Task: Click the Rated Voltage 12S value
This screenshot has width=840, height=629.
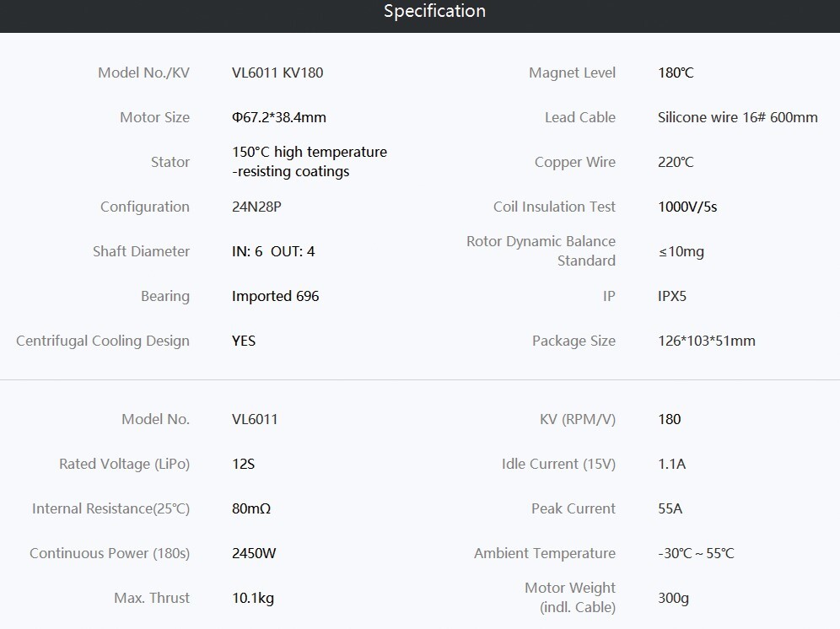Action: point(243,464)
